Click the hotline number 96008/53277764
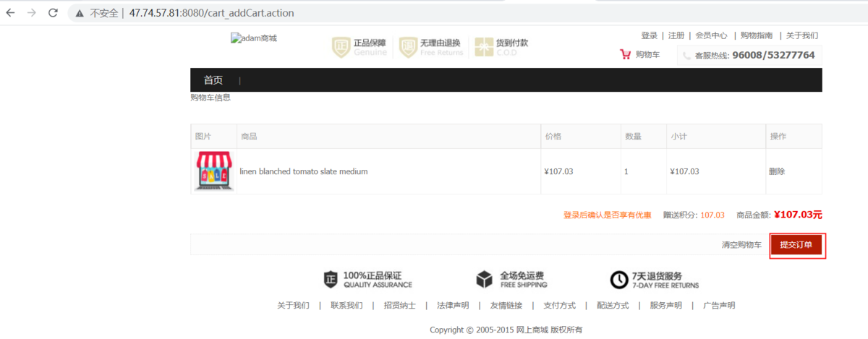This screenshot has height=339, width=868. (x=773, y=55)
